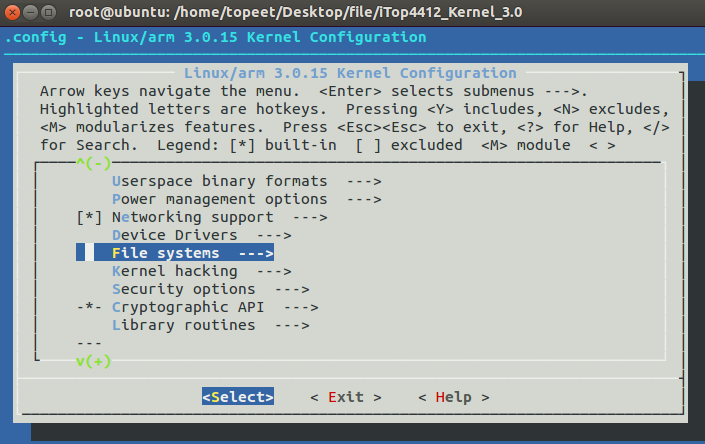Maximize the terminal window

[48, 12]
